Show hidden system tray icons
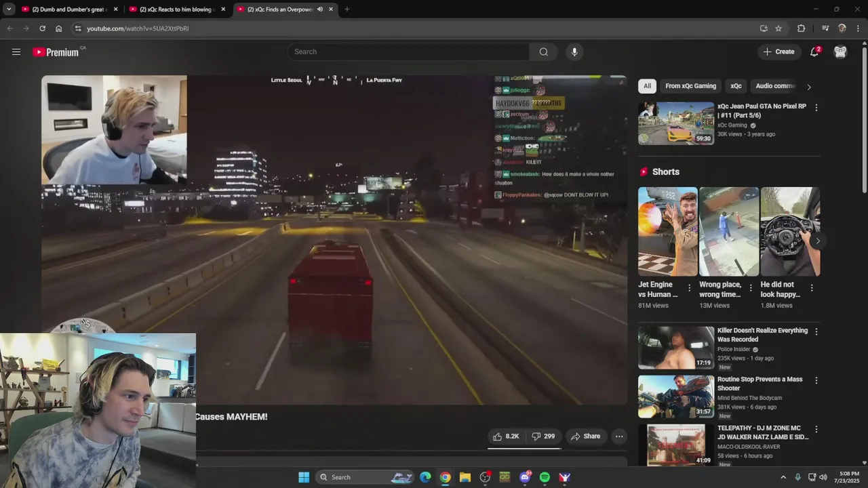Image resolution: width=868 pixels, height=488 pixels. 783,477
